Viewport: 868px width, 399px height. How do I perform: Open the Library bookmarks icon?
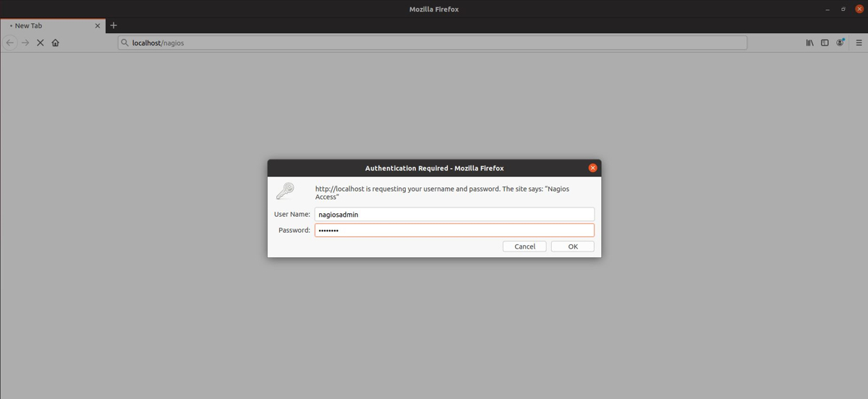pos(809,43)
